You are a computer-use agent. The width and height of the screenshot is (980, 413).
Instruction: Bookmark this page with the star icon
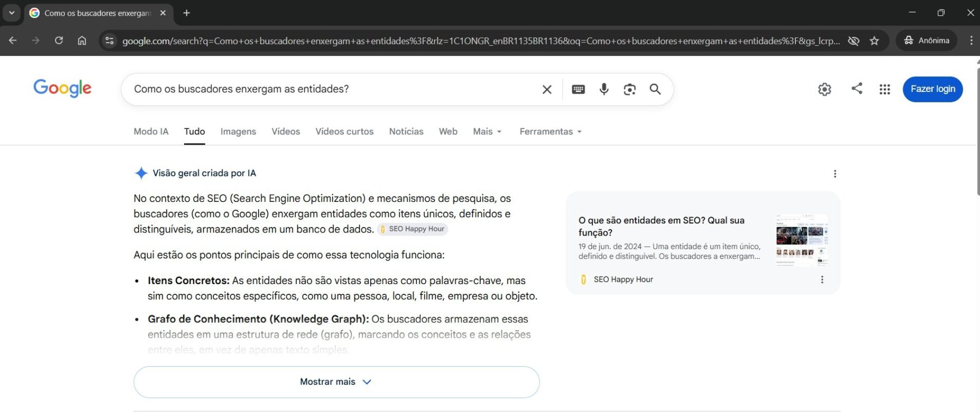tap(874, 41)
